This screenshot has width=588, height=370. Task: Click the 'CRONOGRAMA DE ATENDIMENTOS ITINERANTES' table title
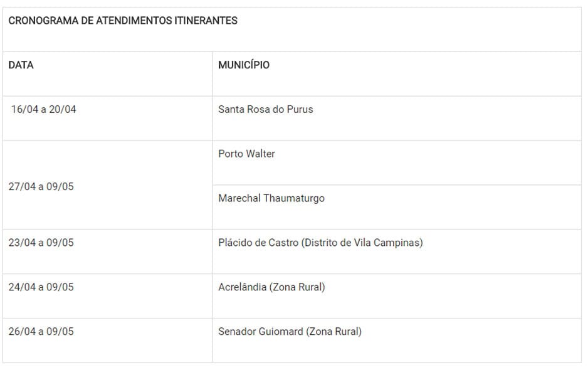tap(123, 21)
